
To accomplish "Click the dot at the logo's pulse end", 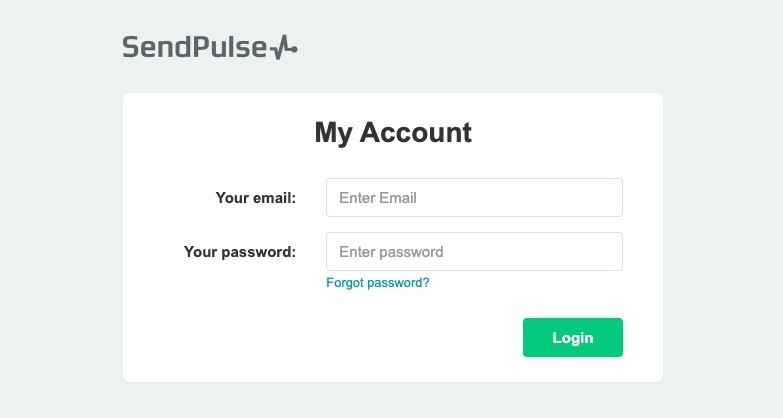I will click(x=294, y=49).
